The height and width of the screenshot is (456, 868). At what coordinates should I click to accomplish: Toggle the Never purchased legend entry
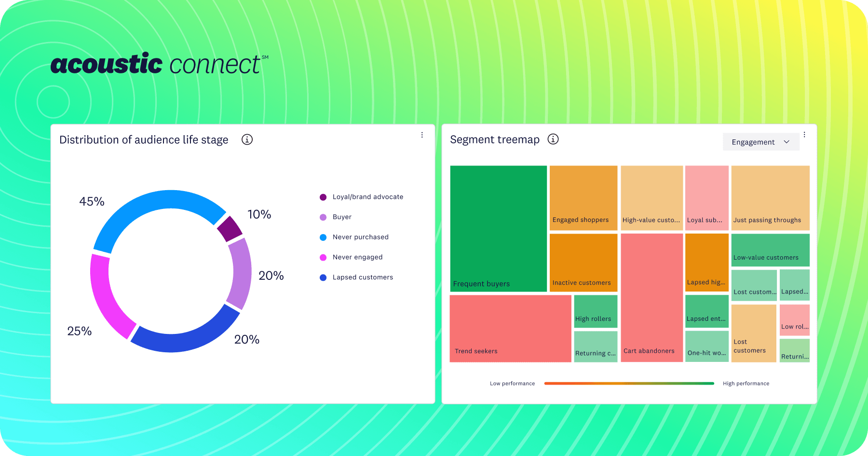[x=360, y=237]
